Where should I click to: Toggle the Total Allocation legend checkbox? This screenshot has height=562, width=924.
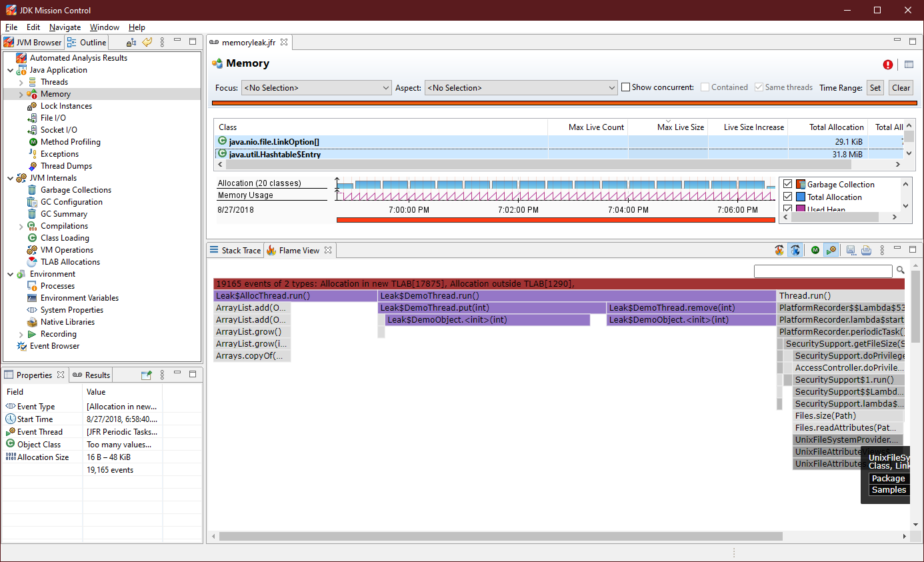coord(788,197)
